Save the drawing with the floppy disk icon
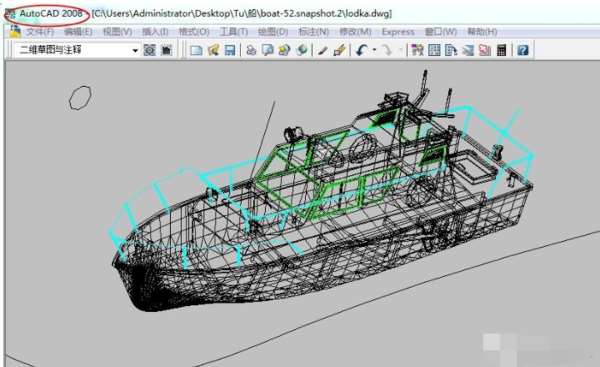This screenshot has width=600, height=367. pyautogui.click(x=230, y=50)
